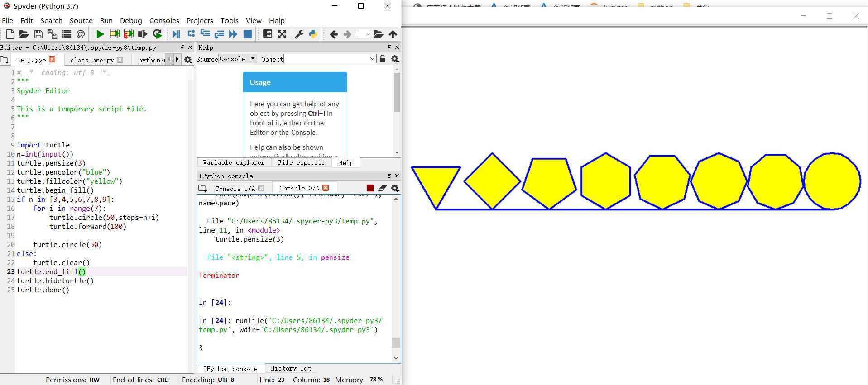Toggle fullscreen mode icon
The image size is (868, 385).
282,34
